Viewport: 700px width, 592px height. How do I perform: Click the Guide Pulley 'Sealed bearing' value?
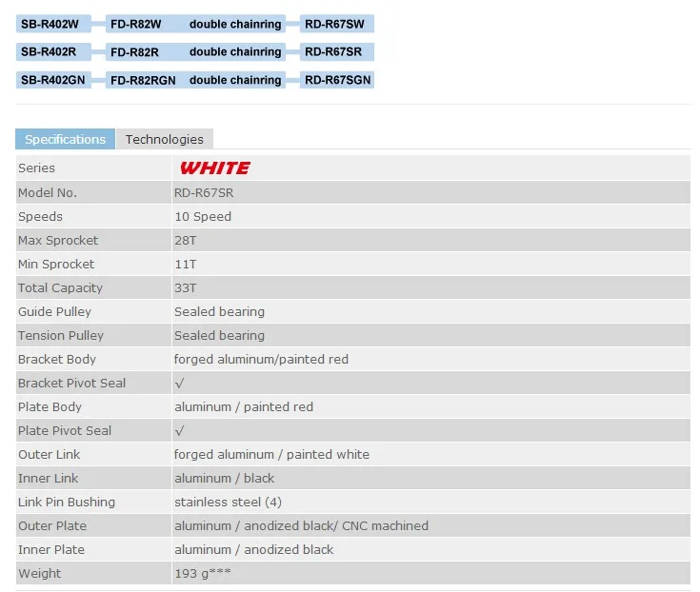coord(219,312)
